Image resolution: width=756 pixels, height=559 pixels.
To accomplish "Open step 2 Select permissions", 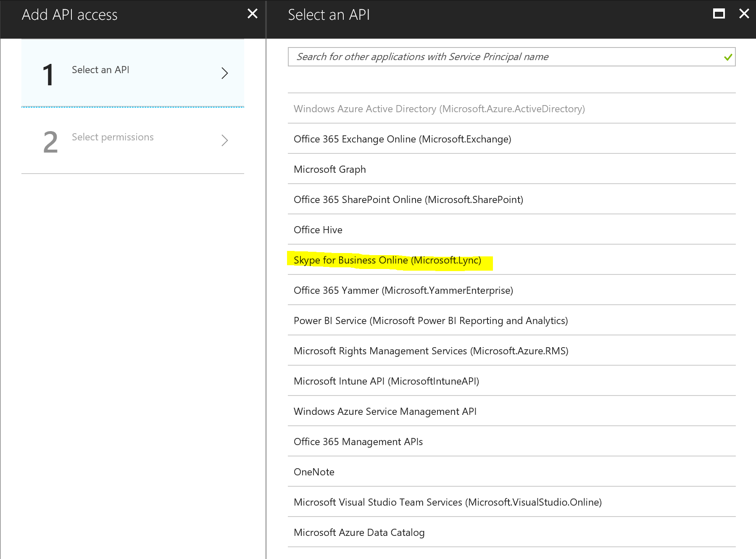I will [x=133, y=140].
